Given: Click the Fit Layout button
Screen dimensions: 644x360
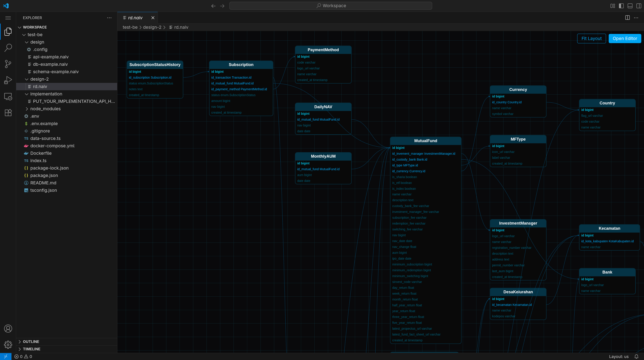Looking at the screenshot, I should pyautogui.click(x=591, y=38).
